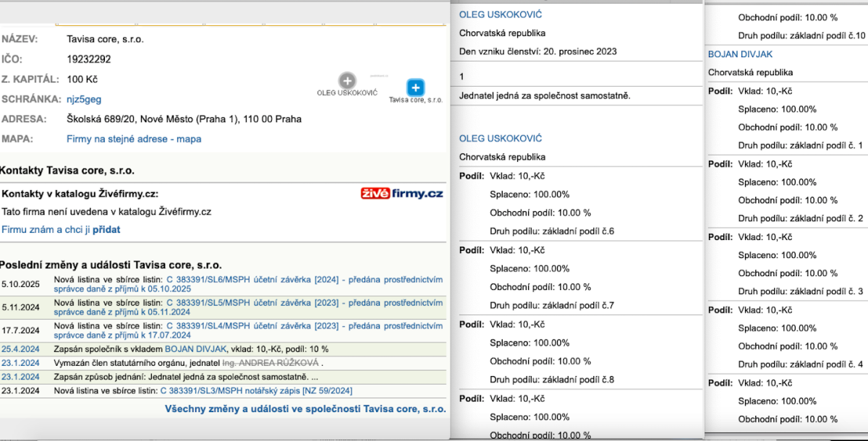Expand the gray plus node OLEG USKOKOVIĆ
The height and width of the screenshot is (441, 868).
347,81
